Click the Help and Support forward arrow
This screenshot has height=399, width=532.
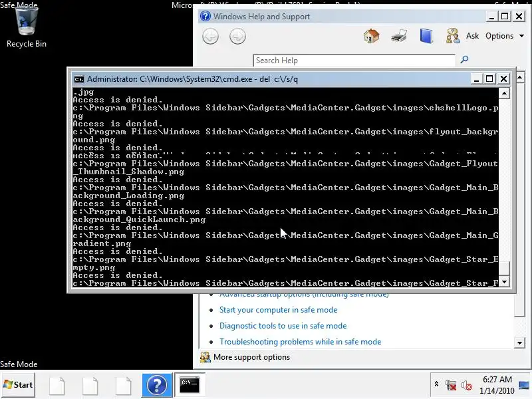point(237,37)
